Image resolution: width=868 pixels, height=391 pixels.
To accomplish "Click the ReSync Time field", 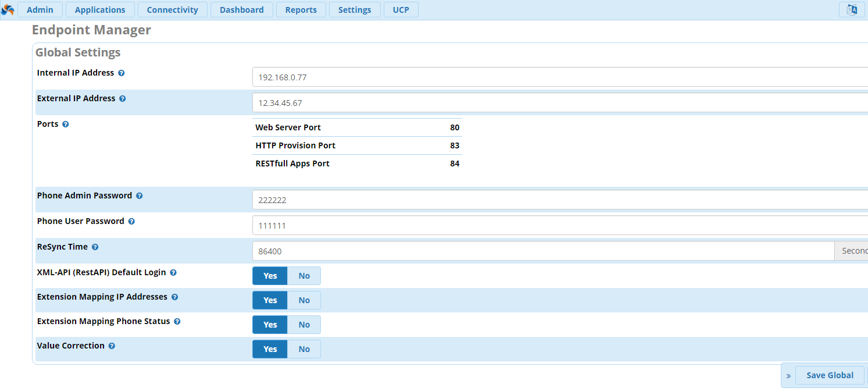I will (544, 251).
